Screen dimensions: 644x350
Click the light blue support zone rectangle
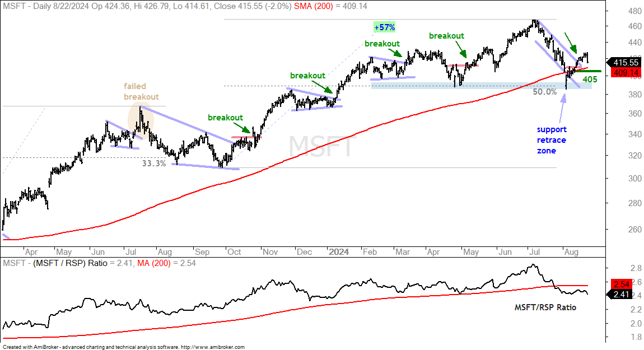coord(482,86)
